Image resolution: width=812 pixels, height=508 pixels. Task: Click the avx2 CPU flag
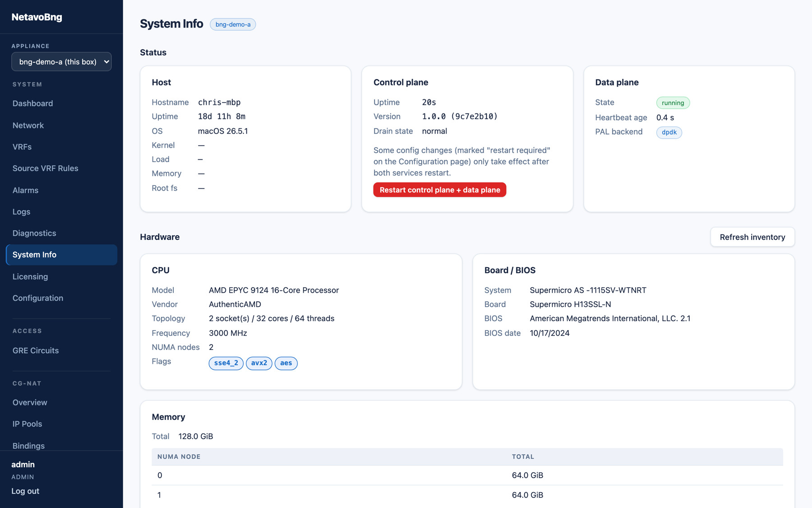coord(259,363)
